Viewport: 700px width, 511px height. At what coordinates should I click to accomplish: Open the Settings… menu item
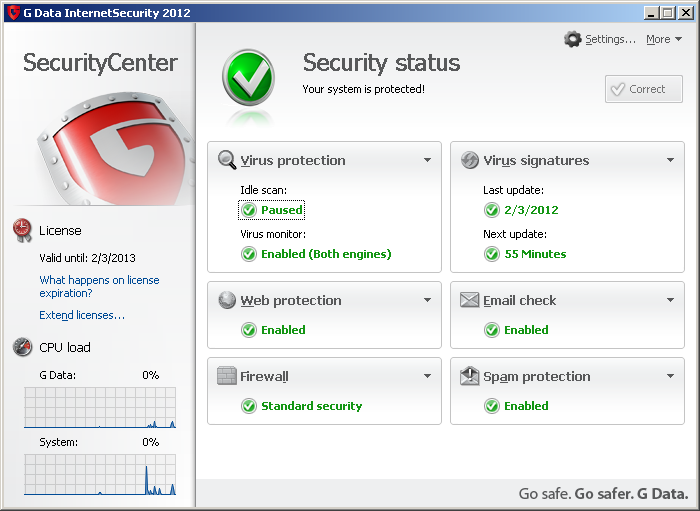(x=610, y=39)
